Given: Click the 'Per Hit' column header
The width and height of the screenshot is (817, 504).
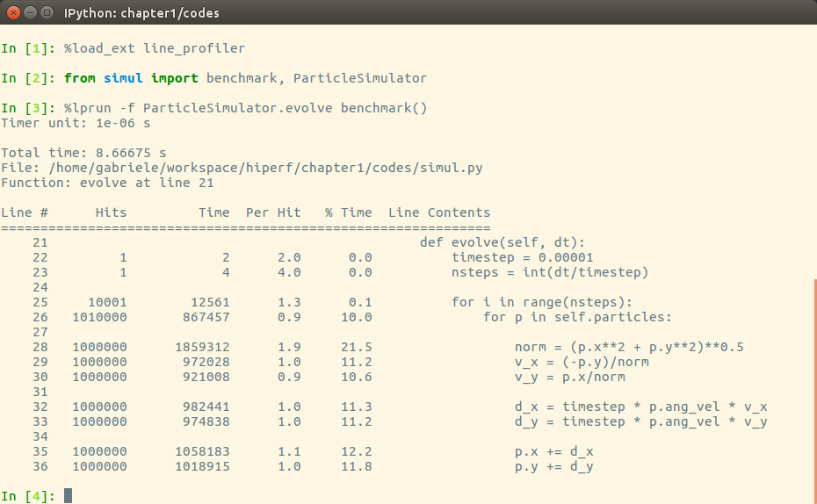Looking at the screenshot, I should (273, 212).
